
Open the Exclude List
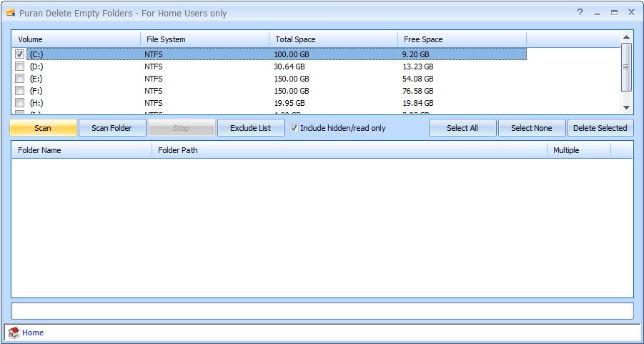pos(250,128)
